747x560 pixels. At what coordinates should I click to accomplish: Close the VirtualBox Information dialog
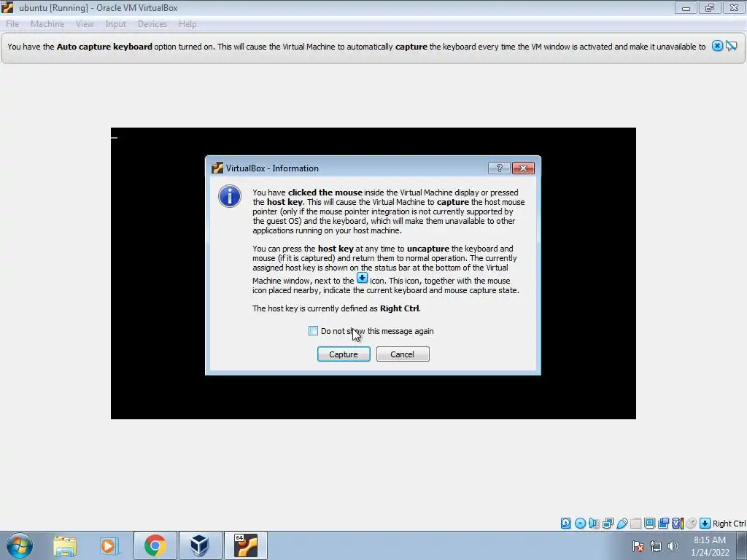pos(523,168)
